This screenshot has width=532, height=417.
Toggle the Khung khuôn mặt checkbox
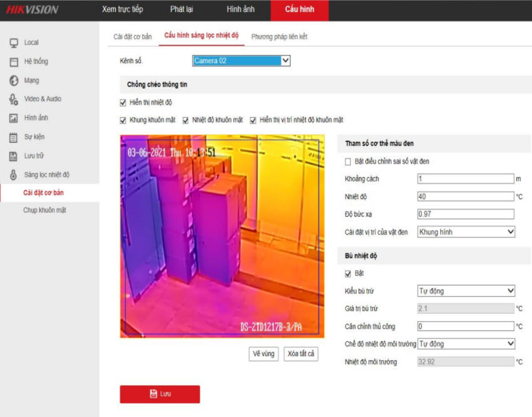123,120
